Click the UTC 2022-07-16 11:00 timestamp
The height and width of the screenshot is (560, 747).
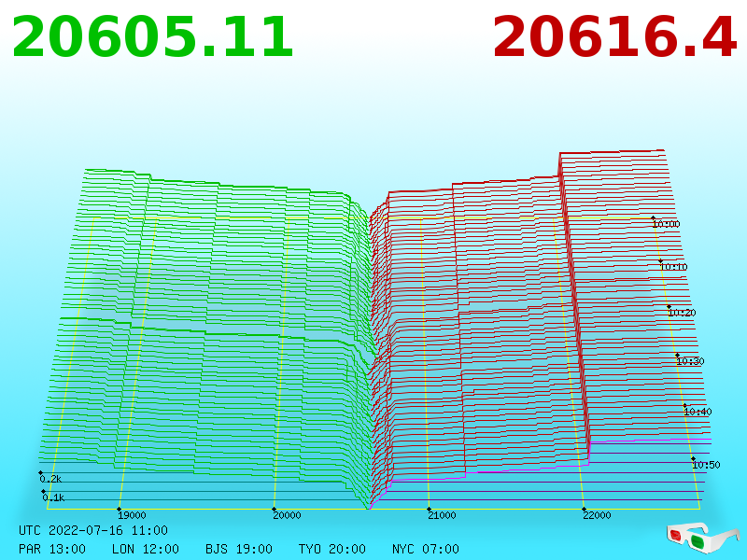pyautogui.click(x=93, y=530)
